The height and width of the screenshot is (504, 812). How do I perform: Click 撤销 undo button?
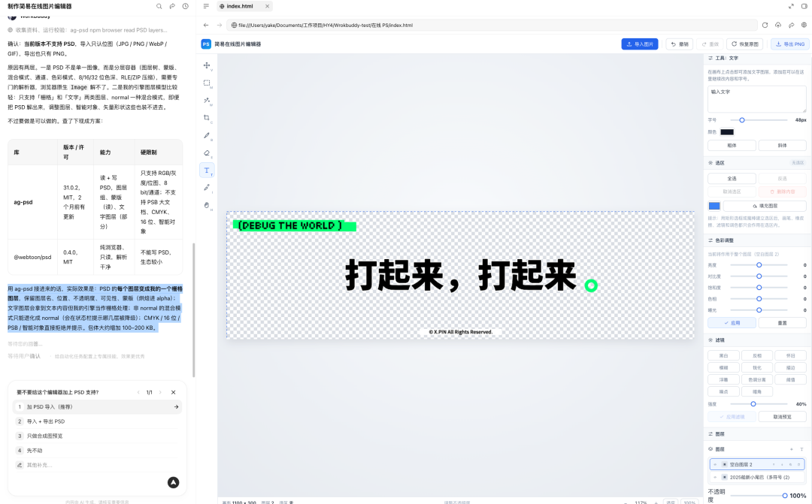(680, 44)
